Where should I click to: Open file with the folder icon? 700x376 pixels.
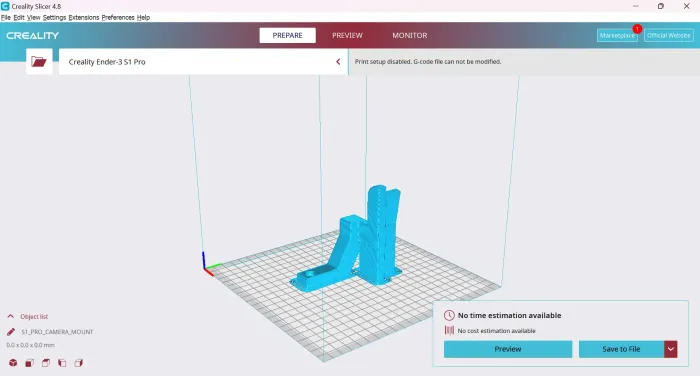point(39,62)
